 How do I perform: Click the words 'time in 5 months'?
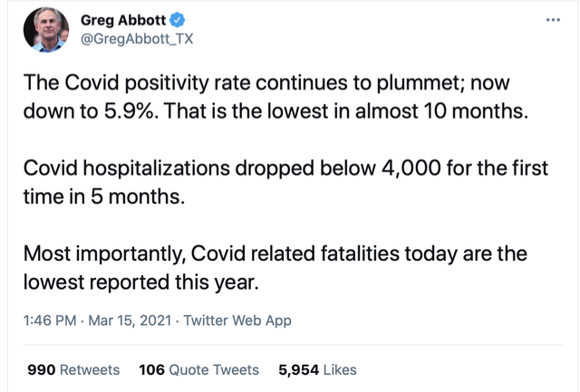click(x=104, y=196)
